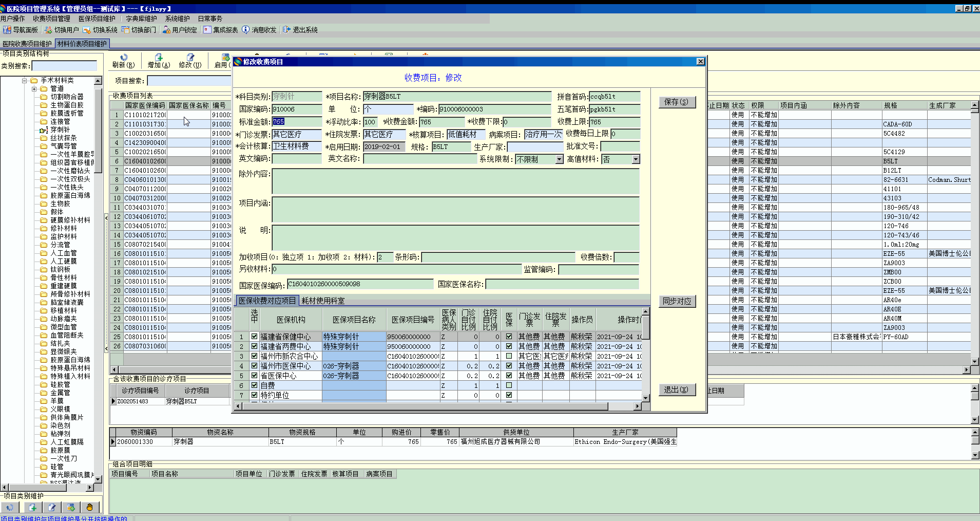This screenshot has height=521, width=980.
Task: Toggle 医保 checkbox for 自费 row
Action: tap(509, 385)
